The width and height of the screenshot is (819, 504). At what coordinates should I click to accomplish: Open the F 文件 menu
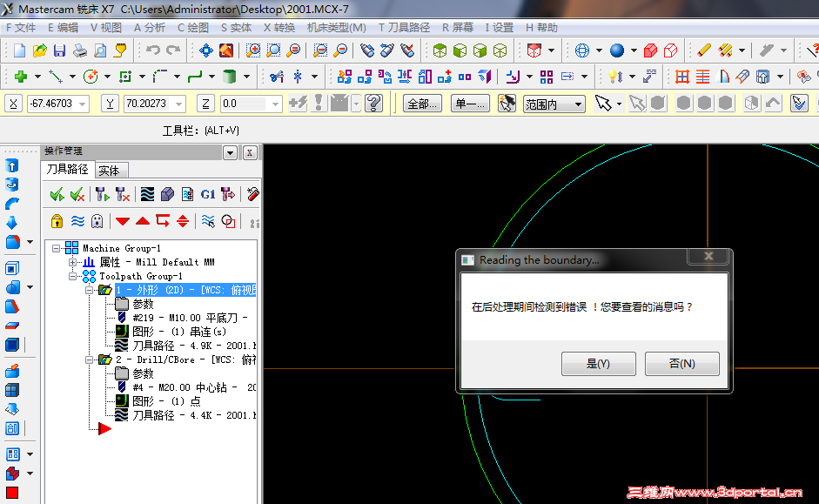point(21,28)
